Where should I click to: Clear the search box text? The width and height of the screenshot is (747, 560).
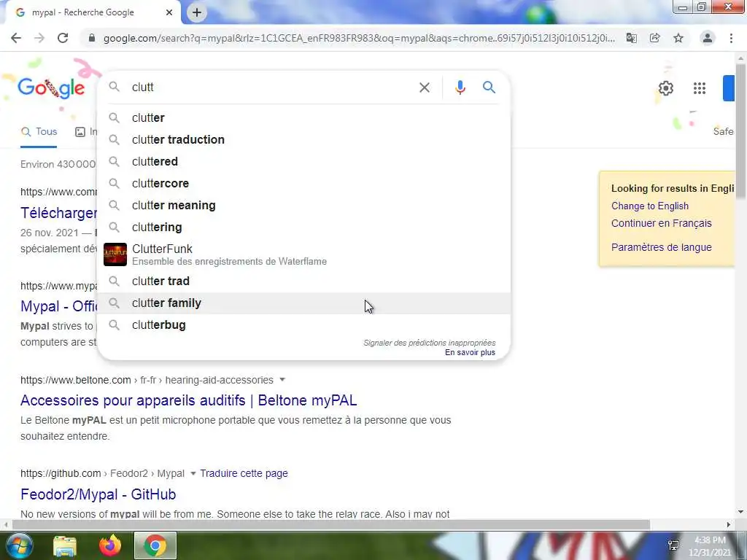pyautogui.click(x=424, y=87)
